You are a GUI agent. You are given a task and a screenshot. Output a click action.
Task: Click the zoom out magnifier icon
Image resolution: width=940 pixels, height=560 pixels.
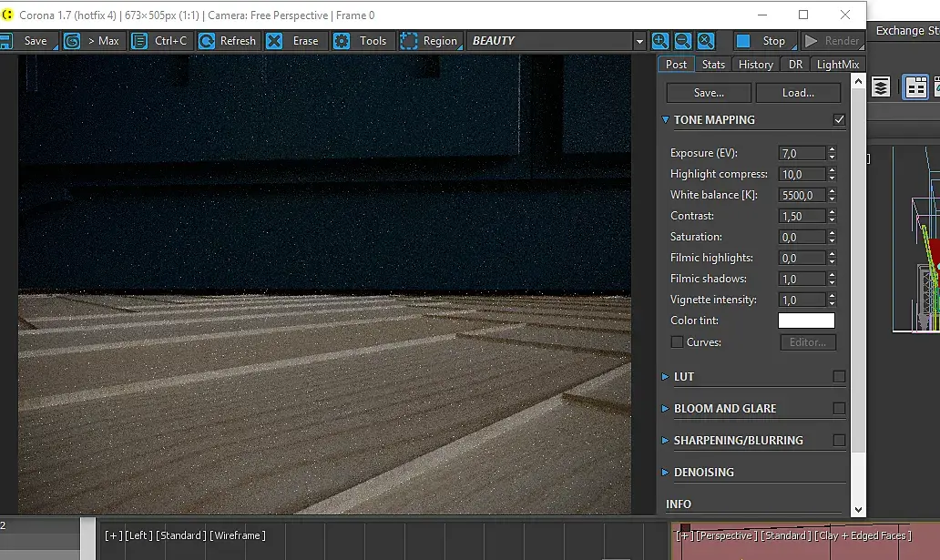tap(683, 41)
